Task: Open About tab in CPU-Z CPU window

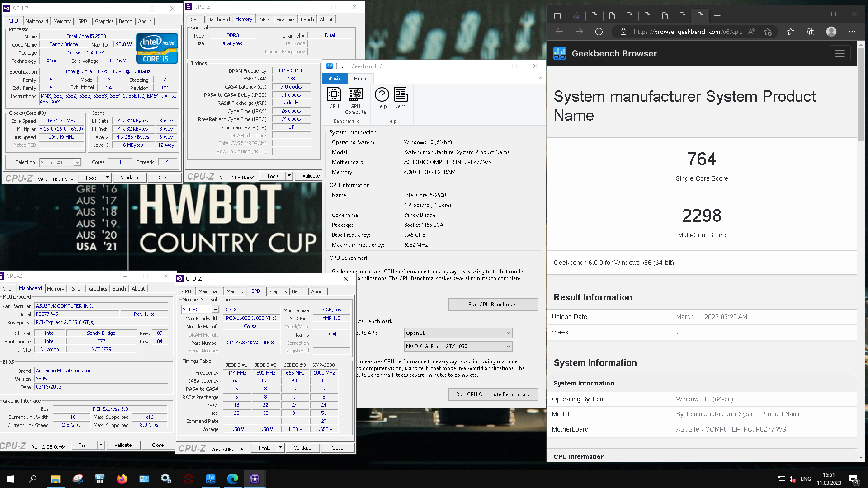Action: click(145, 21)
